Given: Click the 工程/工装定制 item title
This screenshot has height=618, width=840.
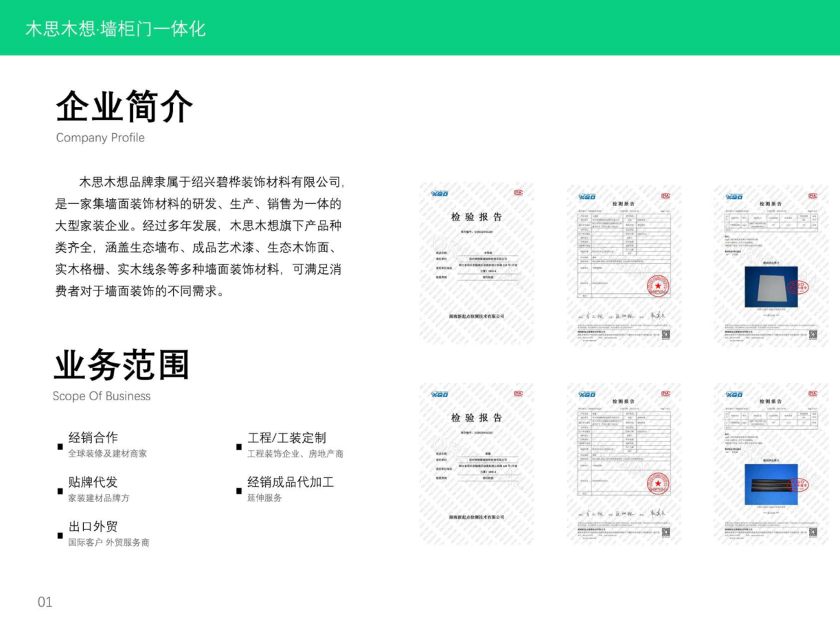Looking at the screenshot, I should (x=286, y=437).
